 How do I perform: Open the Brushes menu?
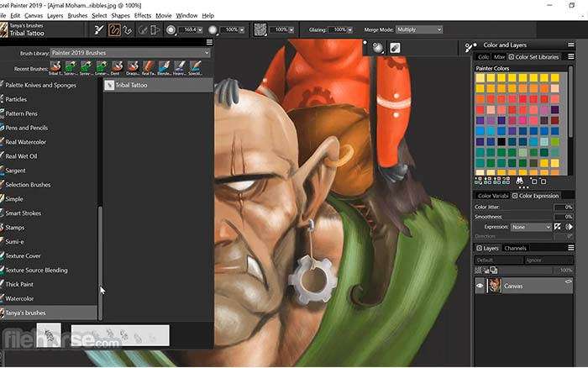click(77, 15)
